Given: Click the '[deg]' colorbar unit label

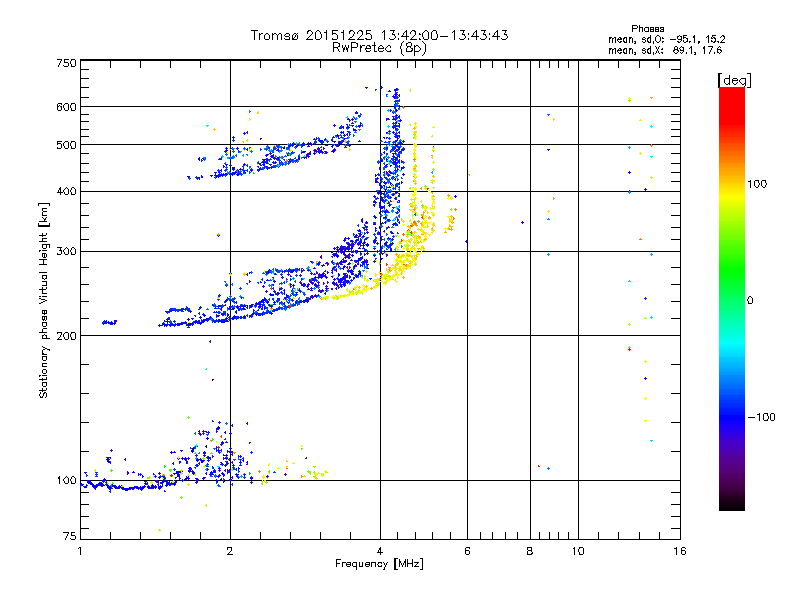Looking at the screenshot, I should pyautogui.click(x=734, y=80).
